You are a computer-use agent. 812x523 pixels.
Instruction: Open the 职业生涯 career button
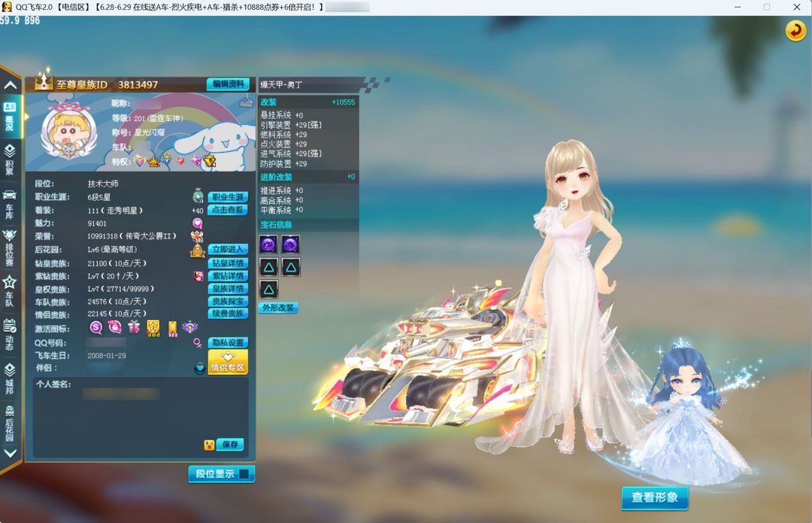tap(228, 197)
